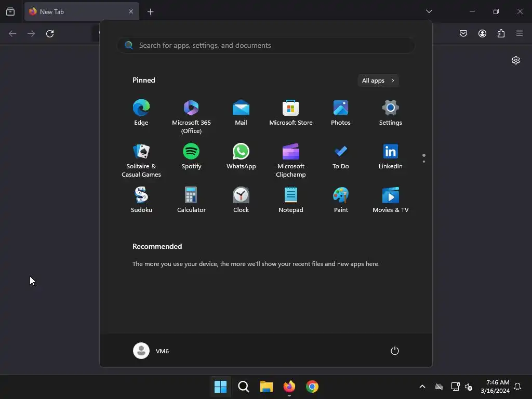Select the New Tab tab in Firefox

(x=82, y=11)
